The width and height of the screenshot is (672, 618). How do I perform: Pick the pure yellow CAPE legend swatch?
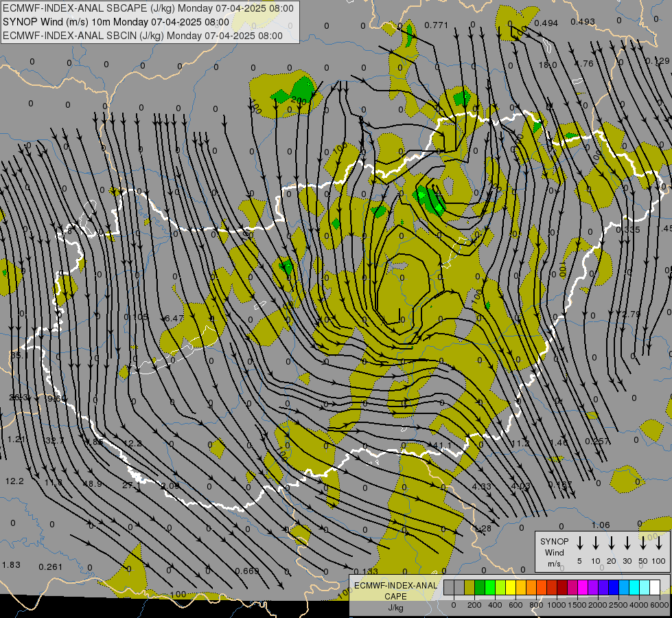[x=511, y=588]
